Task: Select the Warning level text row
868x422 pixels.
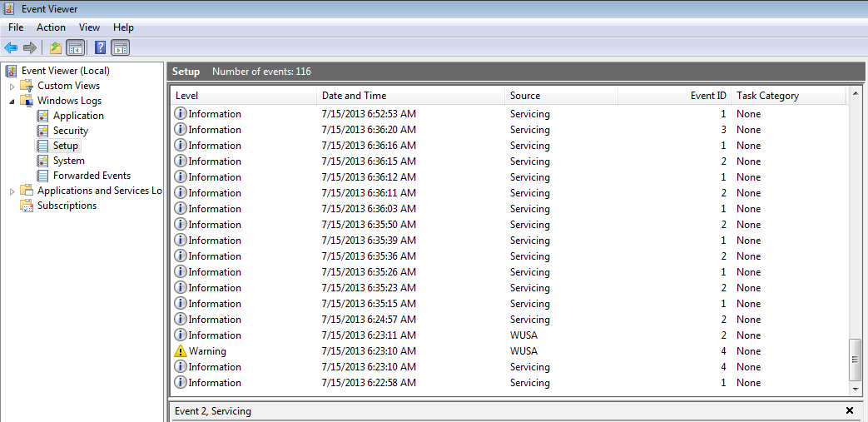Action: point(207,351)
